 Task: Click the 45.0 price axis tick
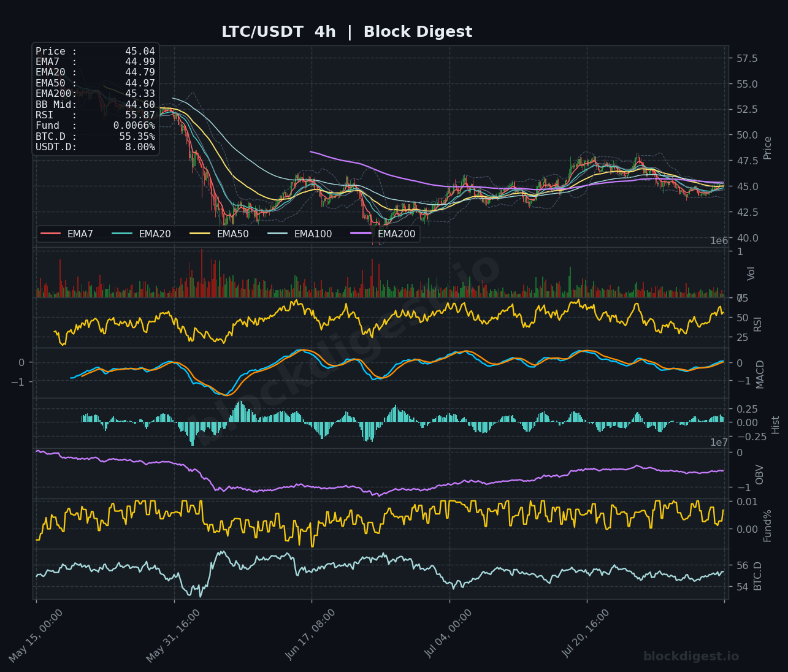(746, 186)
